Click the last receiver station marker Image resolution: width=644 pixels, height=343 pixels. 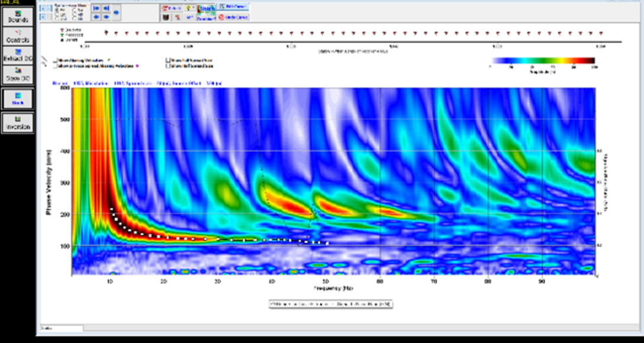pyautogui.click(x=601, y=33)
